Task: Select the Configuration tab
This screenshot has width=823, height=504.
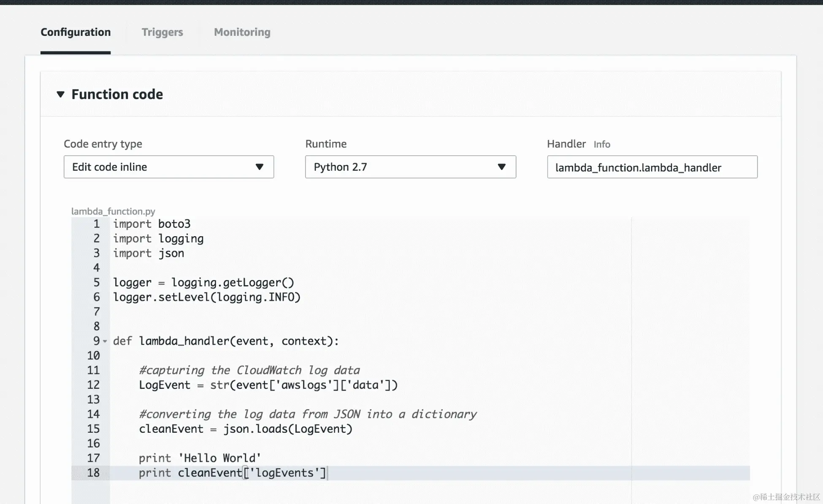Action: click(76, 32)
